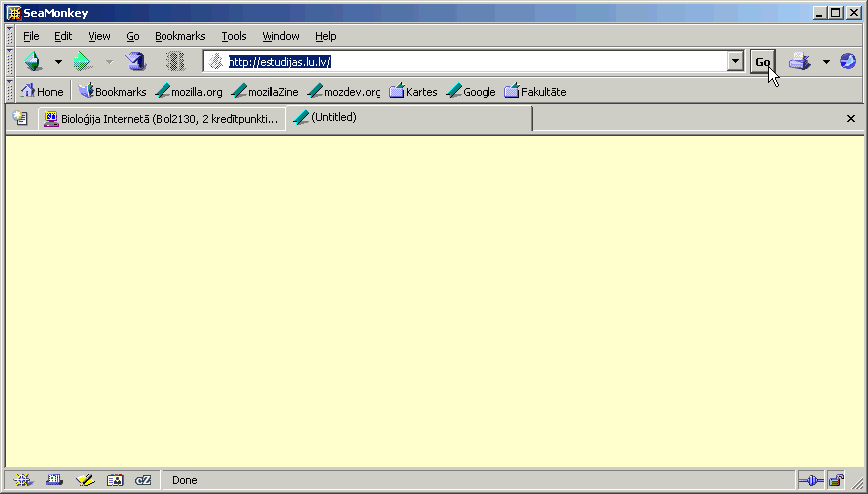Click the SeaMonkey throbber icon

pyautogui.click(x=848, y=61)
